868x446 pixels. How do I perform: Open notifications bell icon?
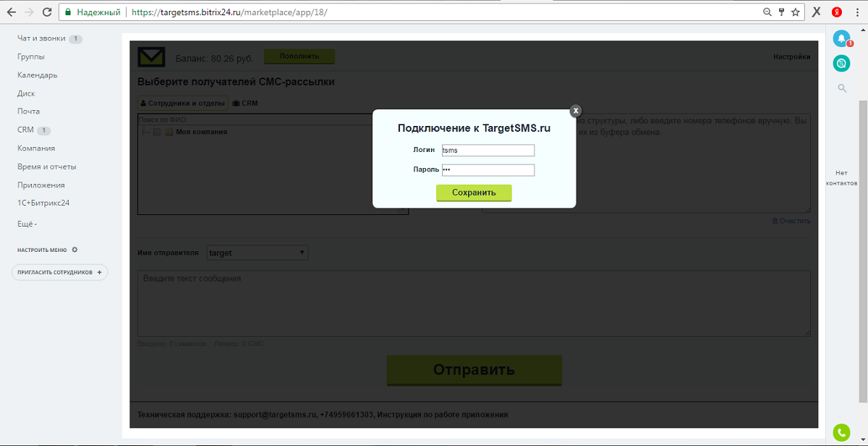pos(841,38)
